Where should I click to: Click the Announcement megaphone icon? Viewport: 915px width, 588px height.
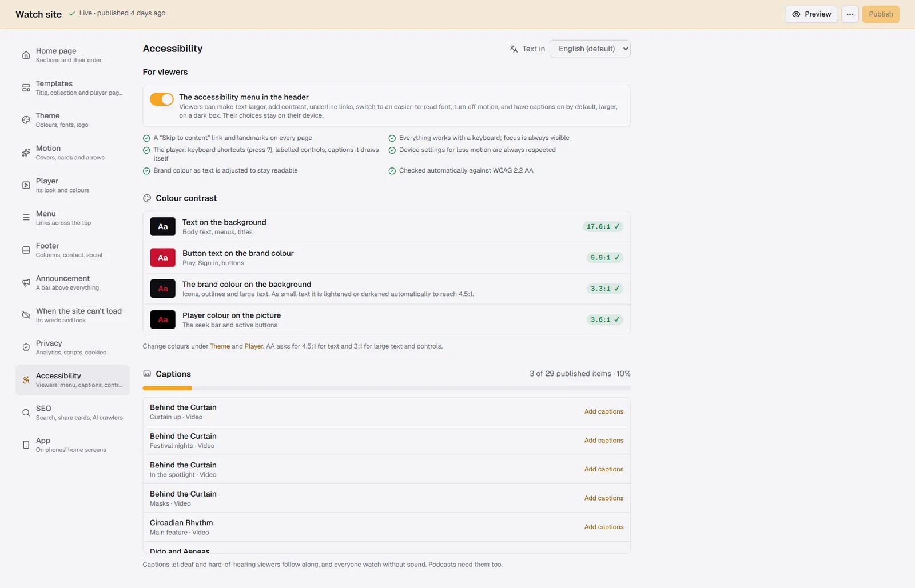click(26, 283)
